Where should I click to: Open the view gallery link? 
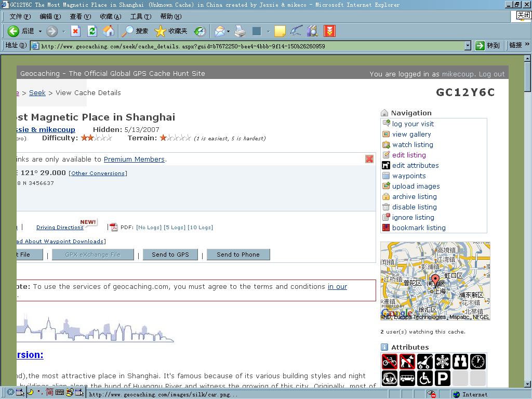411,135
